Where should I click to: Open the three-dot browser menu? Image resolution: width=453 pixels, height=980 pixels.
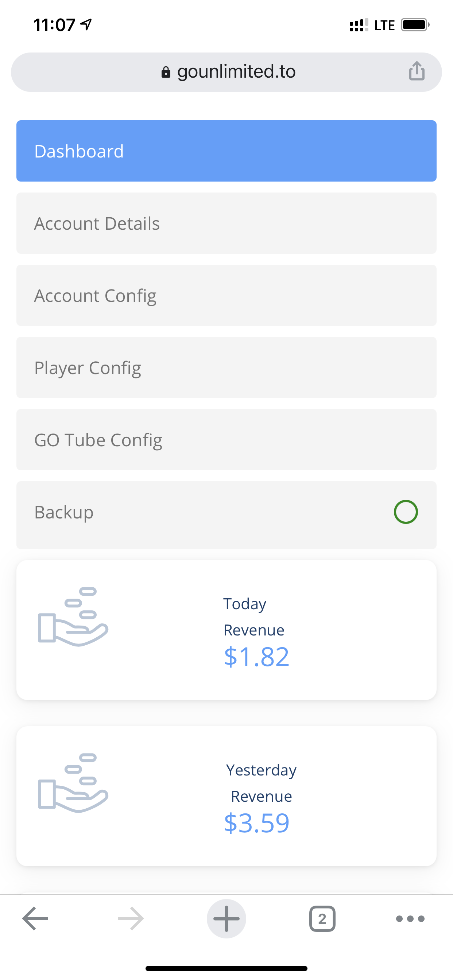coord(410,918)
